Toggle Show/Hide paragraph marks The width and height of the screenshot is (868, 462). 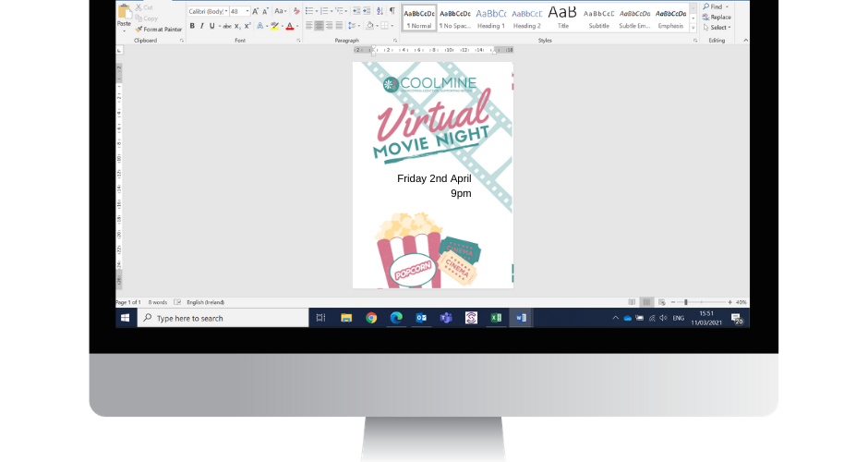(392, 11)
